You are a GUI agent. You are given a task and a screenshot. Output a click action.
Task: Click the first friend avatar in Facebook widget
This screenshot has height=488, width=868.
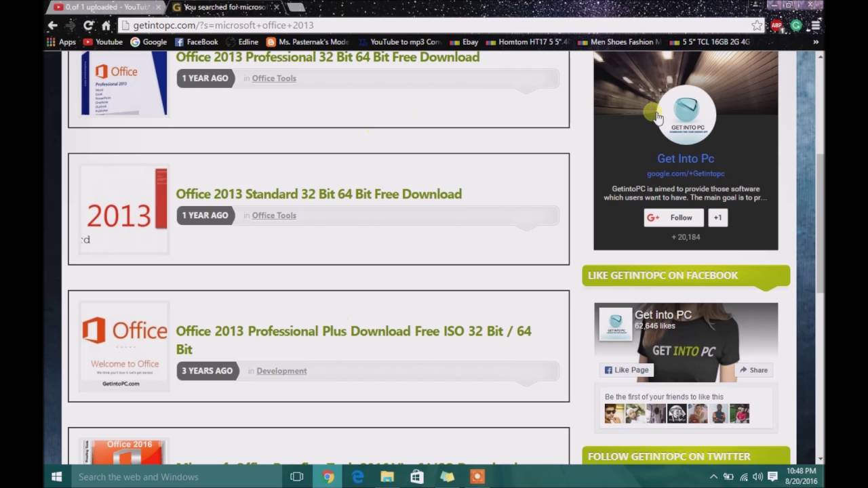tap(614, 413)
